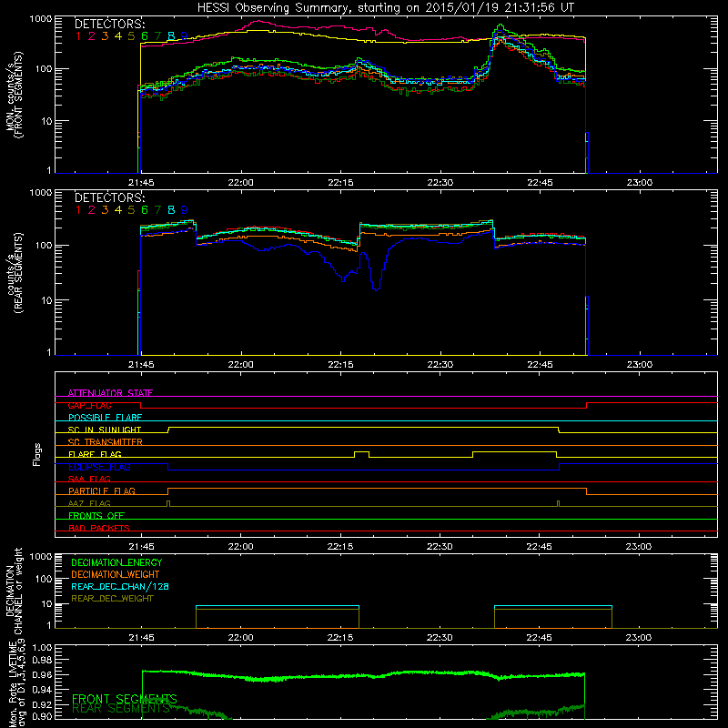Click the 0.96 value on livetime axis

(41, 674)
